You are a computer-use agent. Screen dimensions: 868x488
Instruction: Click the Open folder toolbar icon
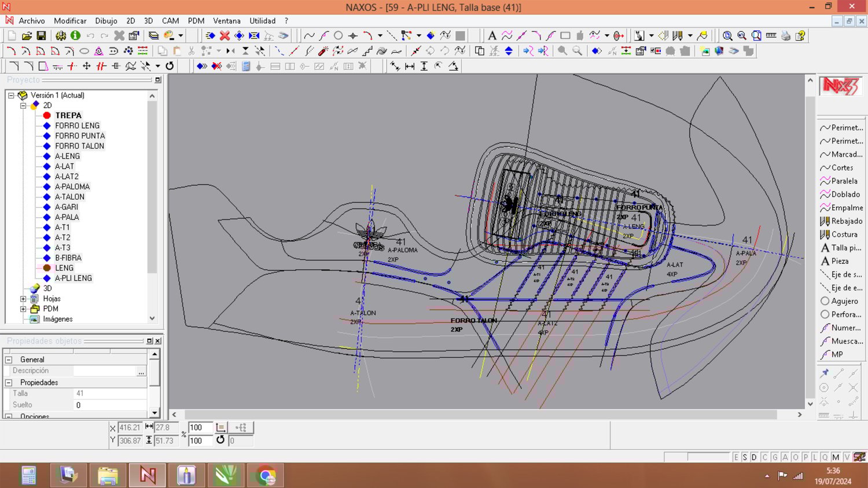27,36
